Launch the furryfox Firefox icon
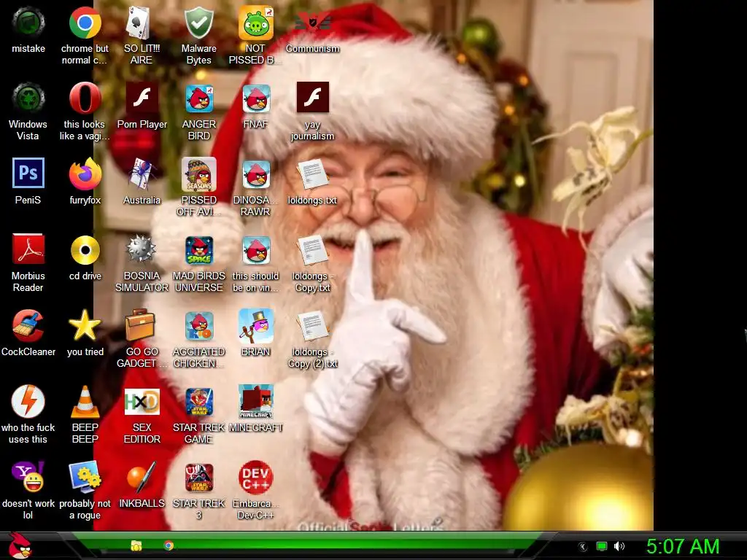 (x=85, y=174)
